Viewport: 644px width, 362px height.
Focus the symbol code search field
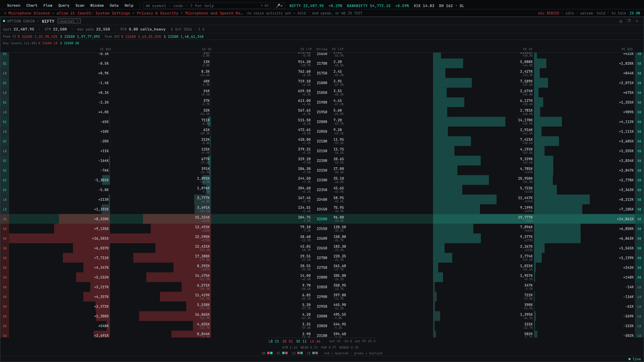[x=207, y=6]
